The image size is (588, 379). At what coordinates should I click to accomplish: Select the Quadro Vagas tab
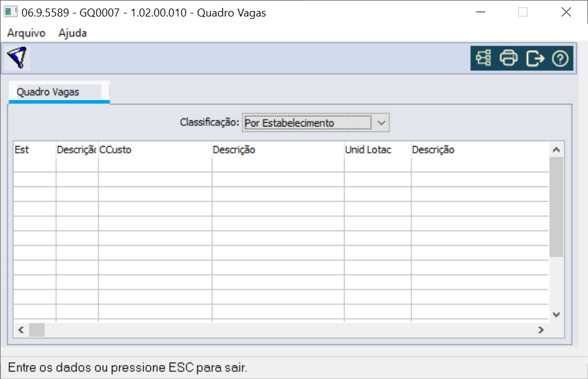coord(59,92)
